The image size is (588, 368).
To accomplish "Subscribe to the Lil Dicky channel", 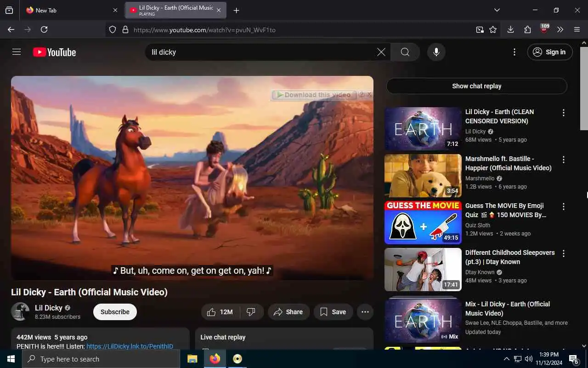I will click(115, 312).
